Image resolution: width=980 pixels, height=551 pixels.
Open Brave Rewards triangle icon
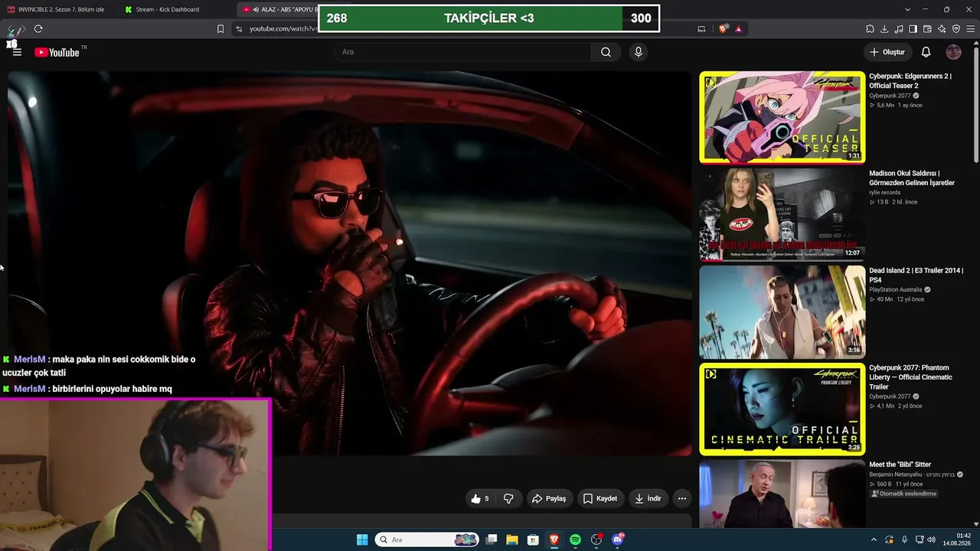coord(739,29)
